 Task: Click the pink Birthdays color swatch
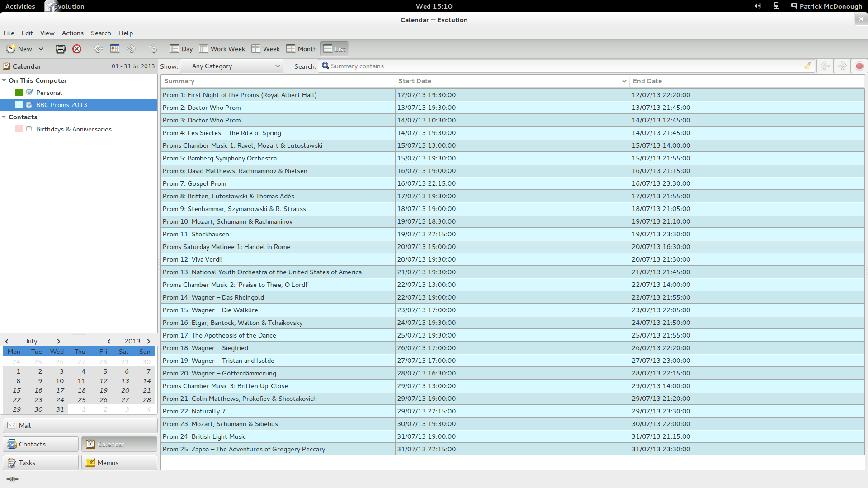19,129
